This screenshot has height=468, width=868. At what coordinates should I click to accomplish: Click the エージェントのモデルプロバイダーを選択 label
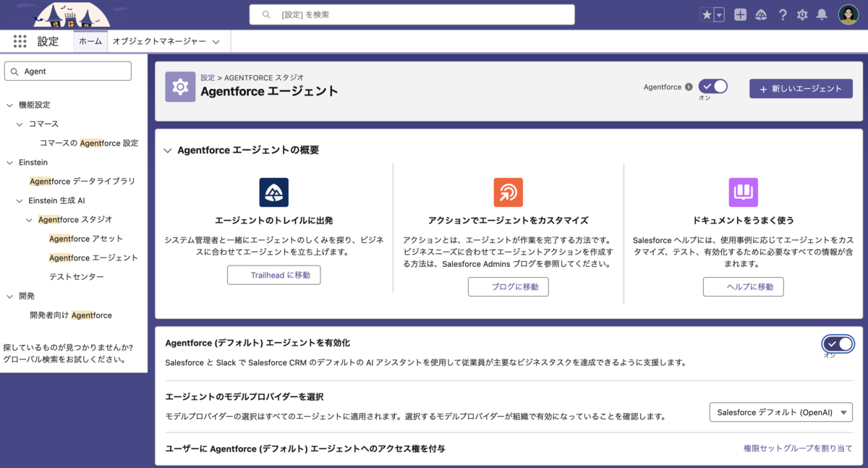click(x=244, y=397)
